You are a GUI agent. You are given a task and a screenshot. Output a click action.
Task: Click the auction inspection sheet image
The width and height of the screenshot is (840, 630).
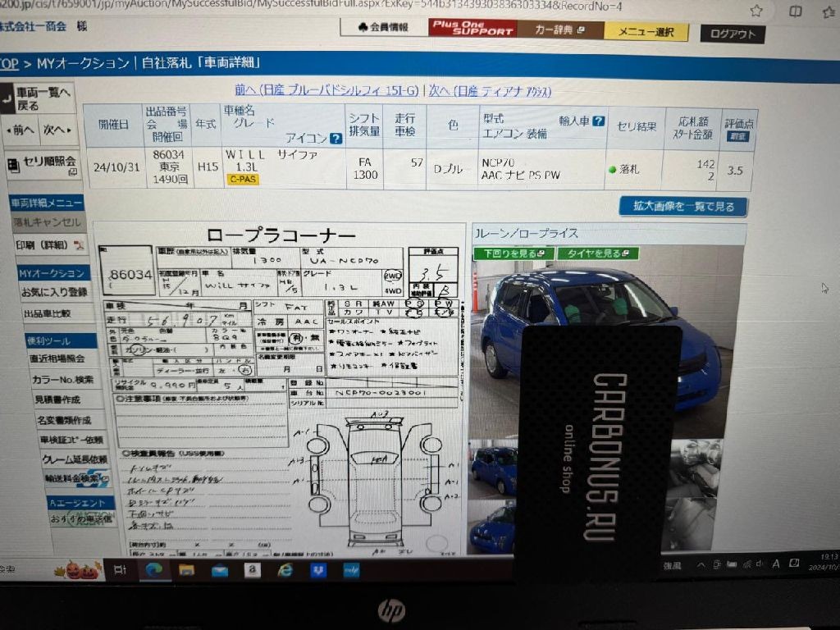(280, 390)
